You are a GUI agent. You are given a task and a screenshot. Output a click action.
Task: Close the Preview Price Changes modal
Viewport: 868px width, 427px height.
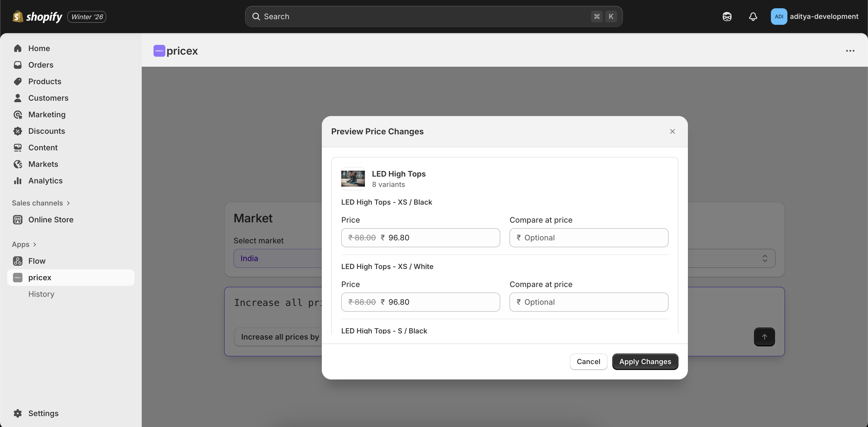672,131
